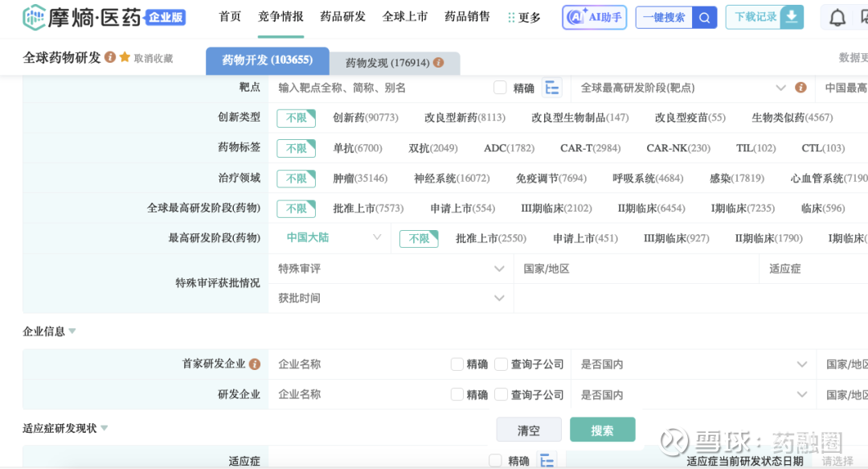Toggle 精确 checkbox in 靶点 row

500,88
